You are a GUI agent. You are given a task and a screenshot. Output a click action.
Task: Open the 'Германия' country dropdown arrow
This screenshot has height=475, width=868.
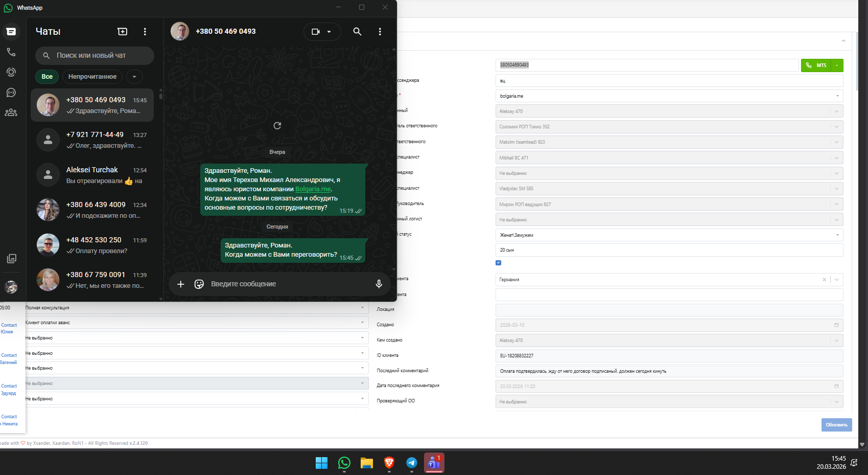837,280
